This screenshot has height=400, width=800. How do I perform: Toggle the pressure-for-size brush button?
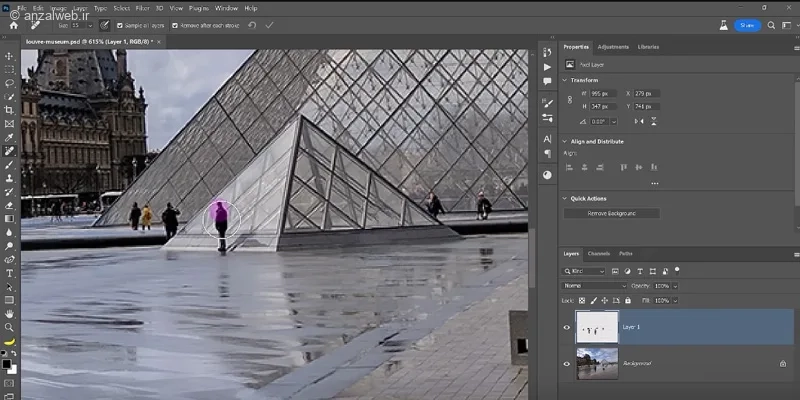click(x=105, y=25)
